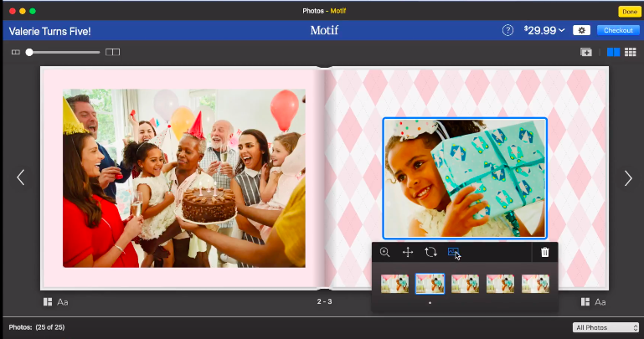The image size is (644, 339).
Task: Click the book title Valerie Turns Five!
Action: pos(49,31)
